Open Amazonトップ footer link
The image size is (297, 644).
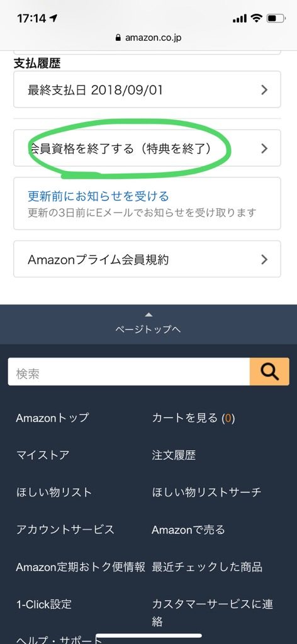[x=52, y=418]
